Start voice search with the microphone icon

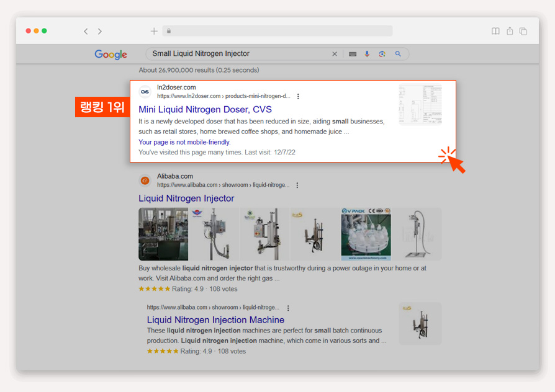click(367, 54)
